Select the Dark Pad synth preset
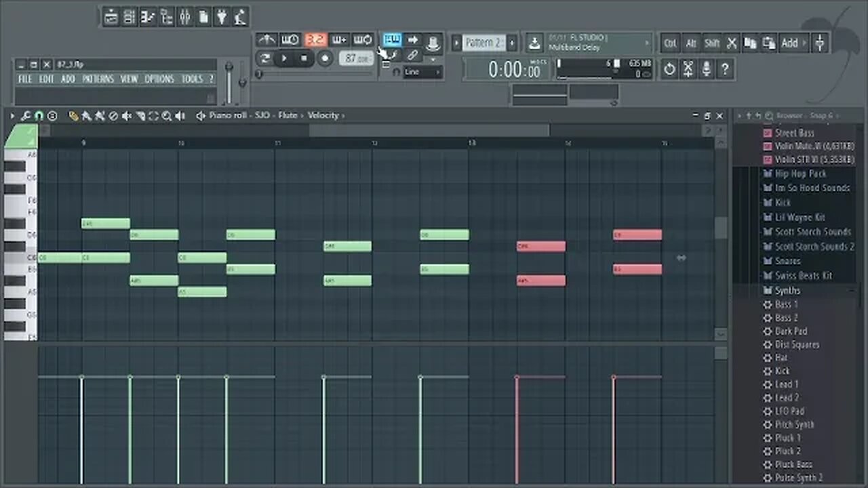Screen dimensions: 868x488 (x=791, y=331)
